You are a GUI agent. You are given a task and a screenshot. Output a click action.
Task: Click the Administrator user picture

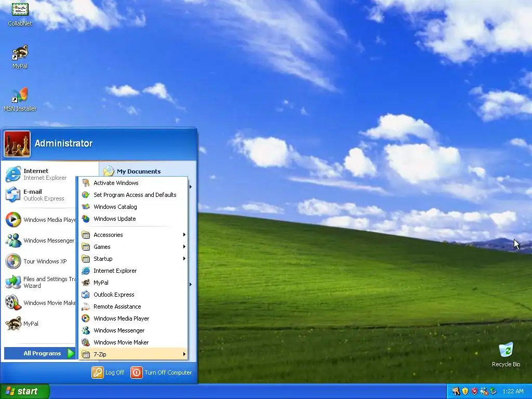(17, 144)
